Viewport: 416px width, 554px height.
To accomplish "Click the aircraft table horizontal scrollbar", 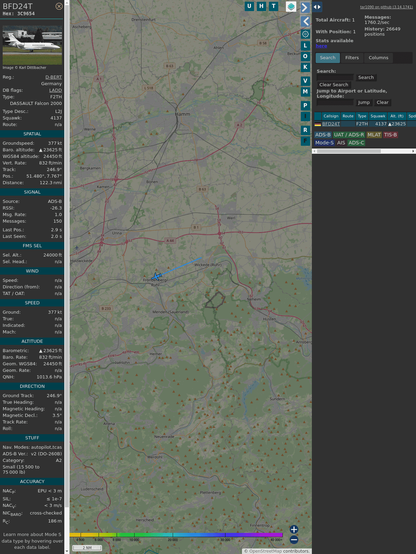I will coord(364,151).
